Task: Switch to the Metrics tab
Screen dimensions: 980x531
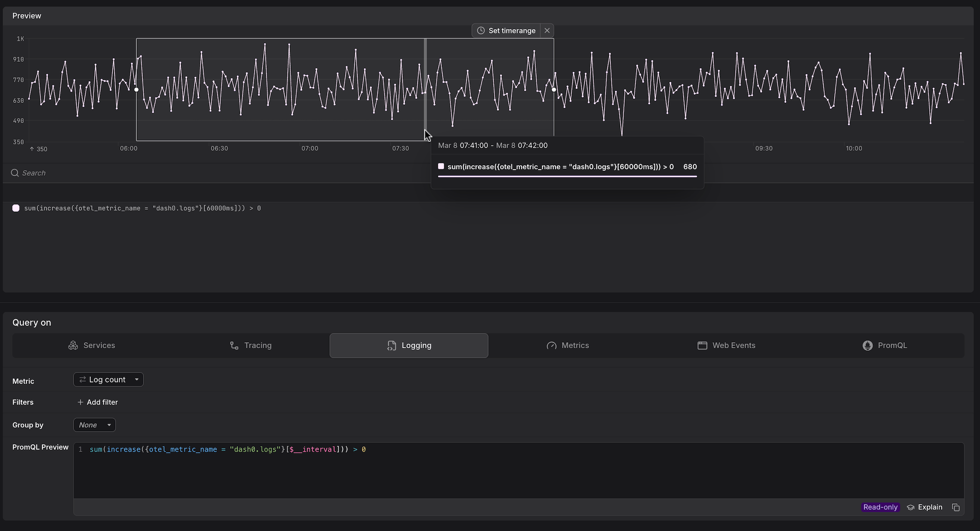Action: [568, 345]
